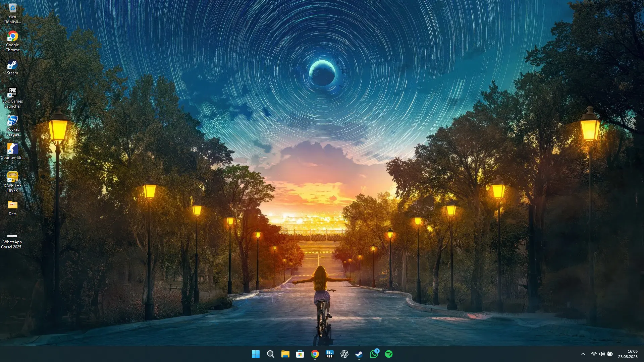This screenshot has height=362, width=644.
Task: Open taskbar Search magnifier
Action: click(270, 354)
